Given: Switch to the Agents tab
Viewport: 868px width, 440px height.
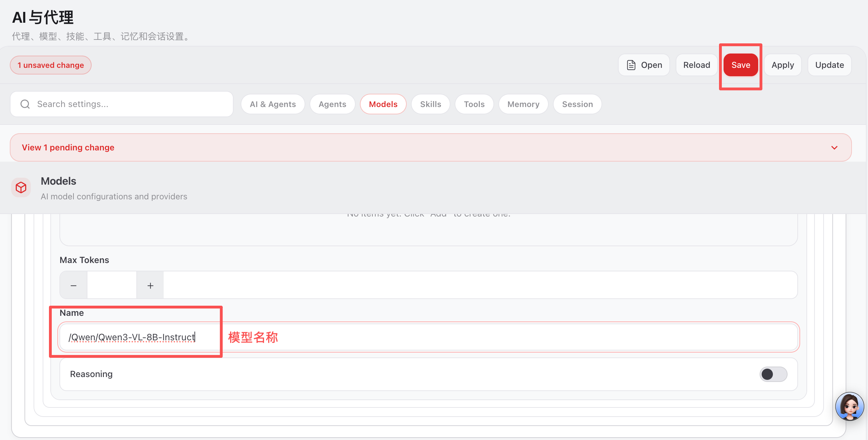Looking at the screenshot, I should [332, 104].
